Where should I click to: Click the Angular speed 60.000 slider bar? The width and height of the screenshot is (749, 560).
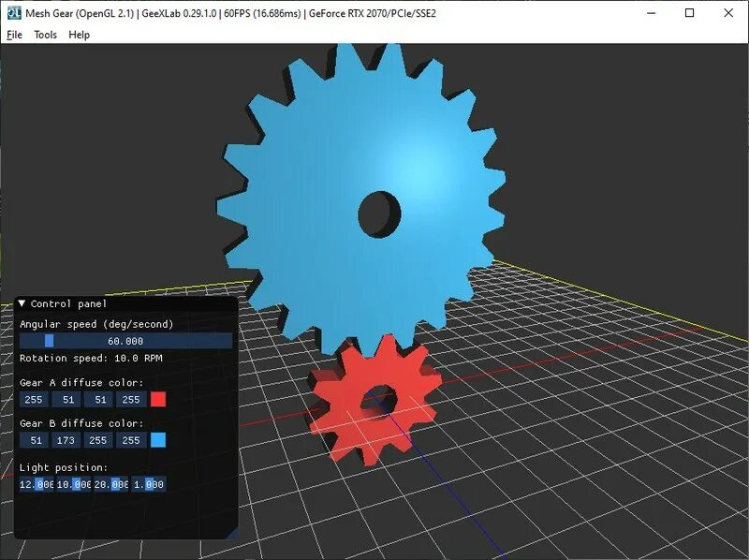click(126, 341)
